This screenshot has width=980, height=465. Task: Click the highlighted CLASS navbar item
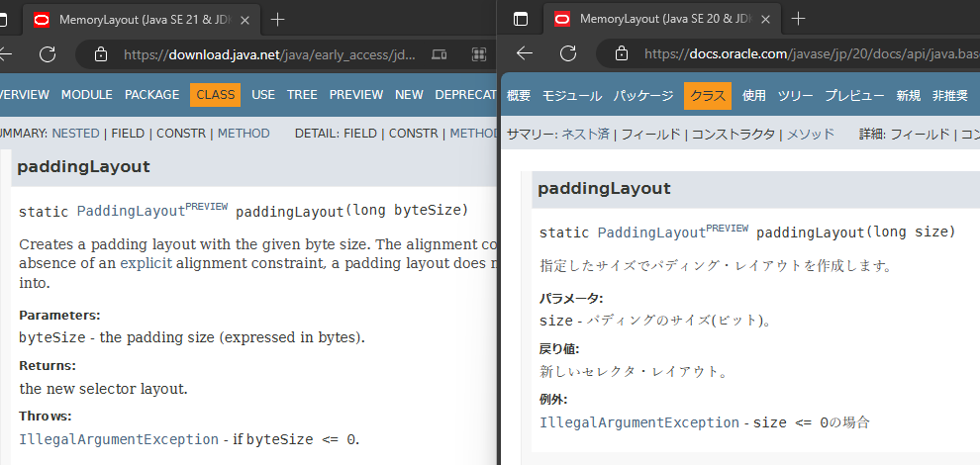pos(216,95)
